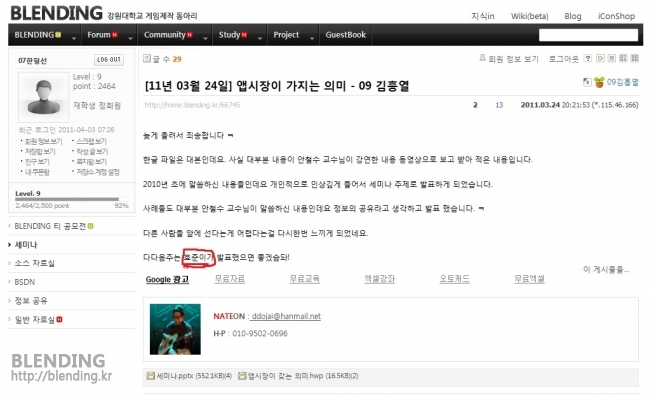This screenshot has width=649, height=396.
Task: Open the Wiki(beta) link
Action: tap(529, 16)
